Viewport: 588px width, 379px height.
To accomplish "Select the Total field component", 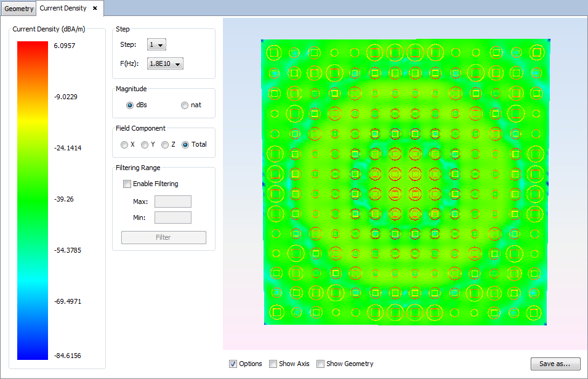I will tap(185, 145).
